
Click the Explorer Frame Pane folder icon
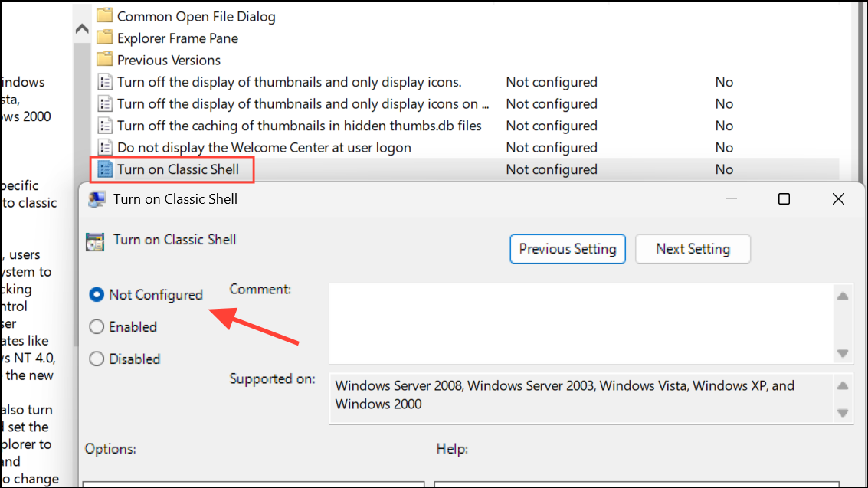(x=105, y=38)
